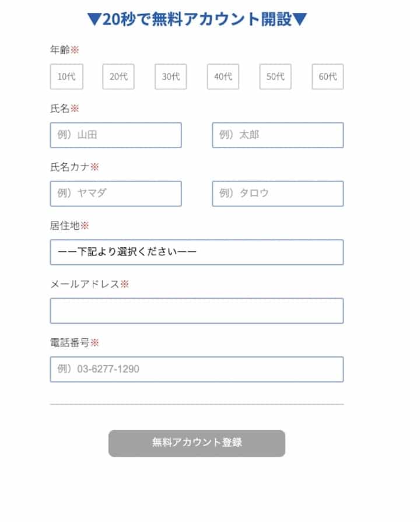420x522 pixels.
Task: Choose the 30代 age group
Action: point(171,76)
